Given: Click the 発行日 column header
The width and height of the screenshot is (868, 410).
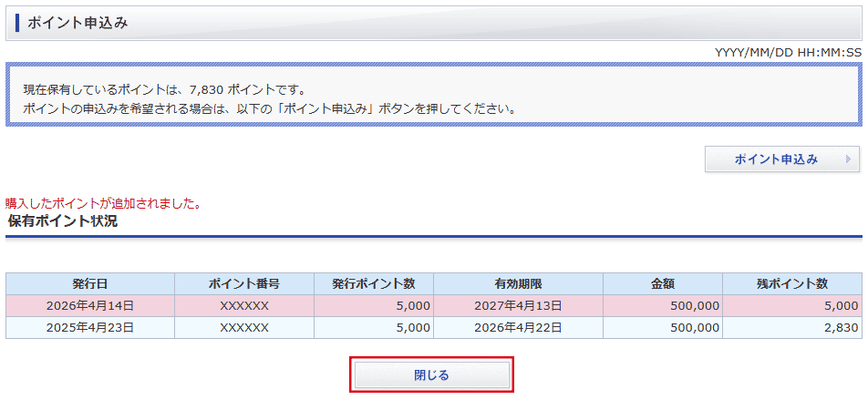Looking at the screenshot, I should [x=90, y=283].
